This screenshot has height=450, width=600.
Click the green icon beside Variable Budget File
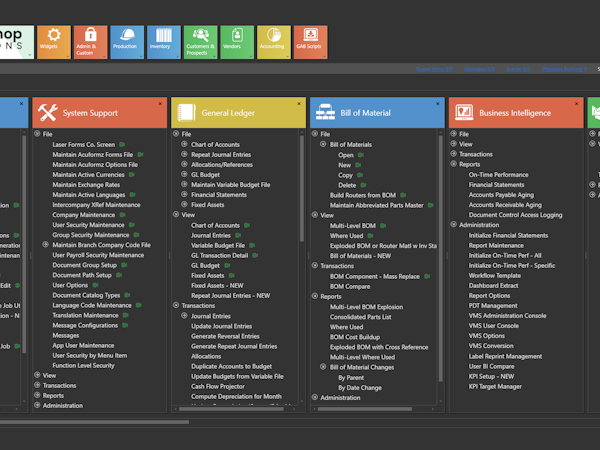pyautogui.click(x=252, y=246)
